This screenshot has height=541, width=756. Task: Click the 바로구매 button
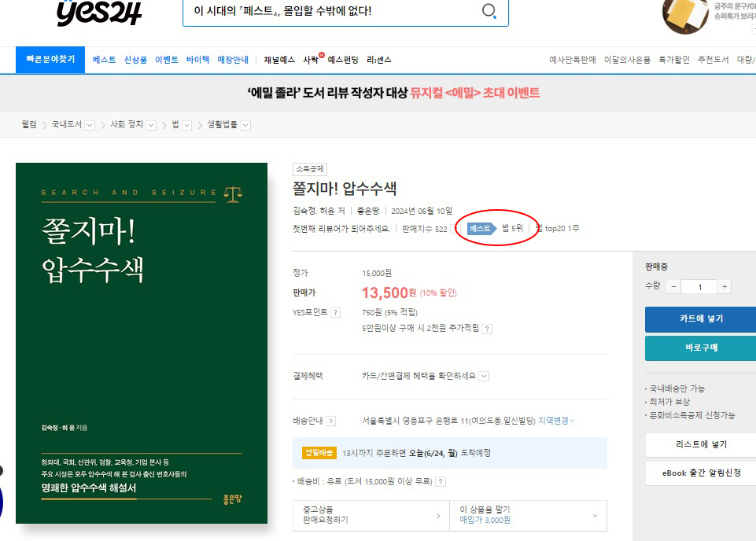[x=701, y=348]
